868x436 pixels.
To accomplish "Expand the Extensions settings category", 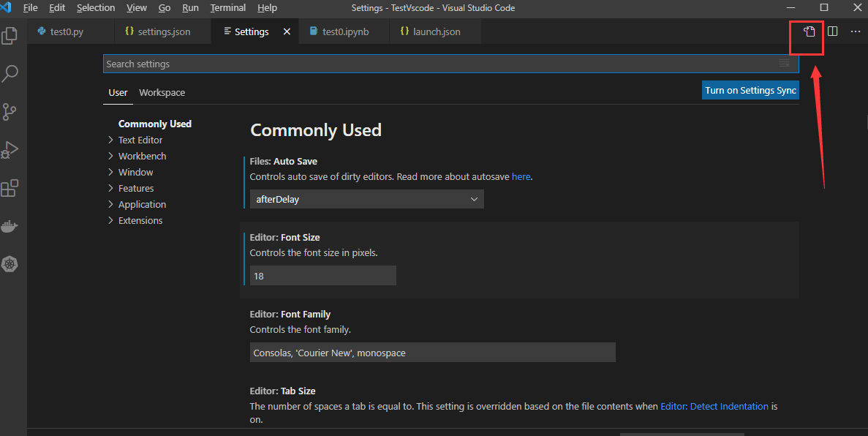I will pos(140,220).
